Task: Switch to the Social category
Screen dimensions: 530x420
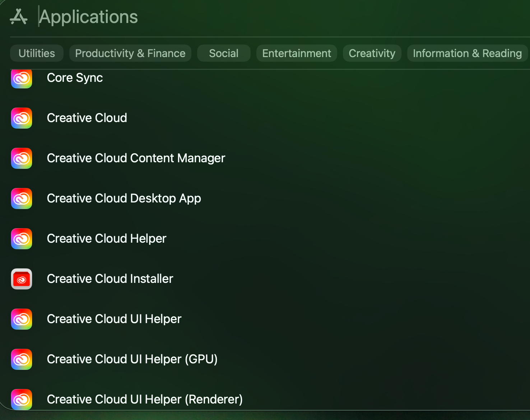Action: 224,53
